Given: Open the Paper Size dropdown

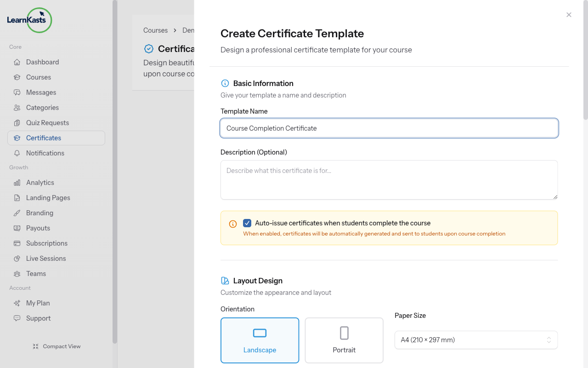Looking at the screenshot, I should (476, 340).
